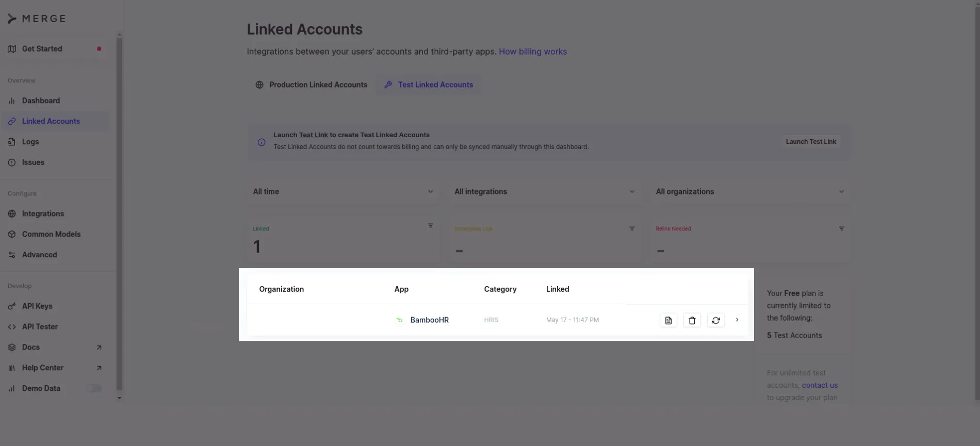Click the BambooHR app name
The image size is (980, 446).
[430, 320]
